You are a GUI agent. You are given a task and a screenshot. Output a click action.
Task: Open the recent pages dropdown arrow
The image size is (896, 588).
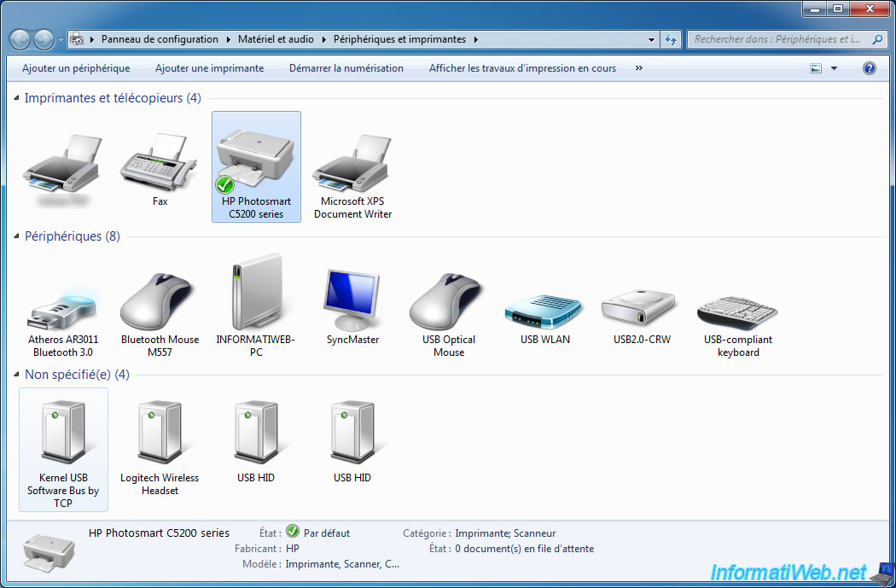click(x=61, y=40)
